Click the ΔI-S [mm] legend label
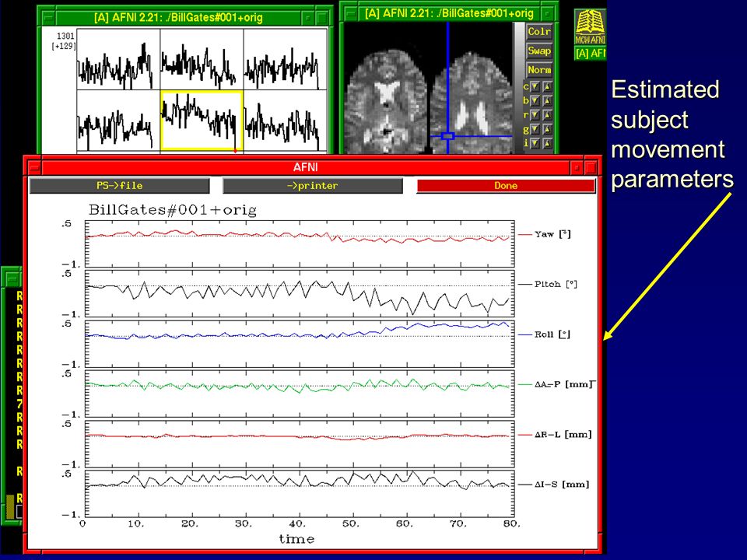747x560 pixels. (x=562, y=485)
